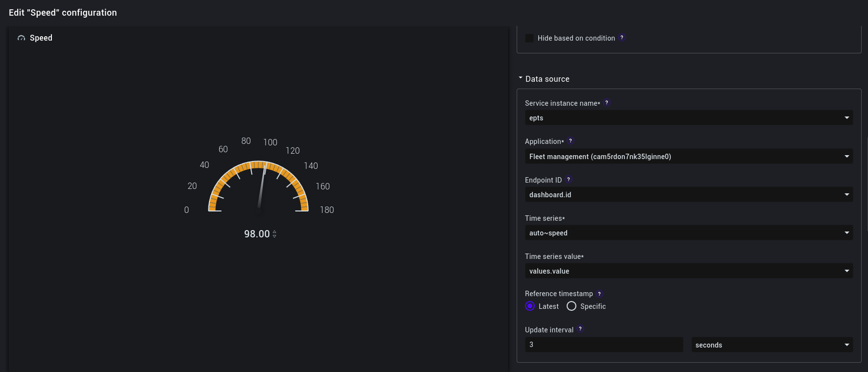The width and height of the screenshot is (868, 372).
Task: Click the Latest radio label text
Action: pyautogui.click(x=548, y=306)
